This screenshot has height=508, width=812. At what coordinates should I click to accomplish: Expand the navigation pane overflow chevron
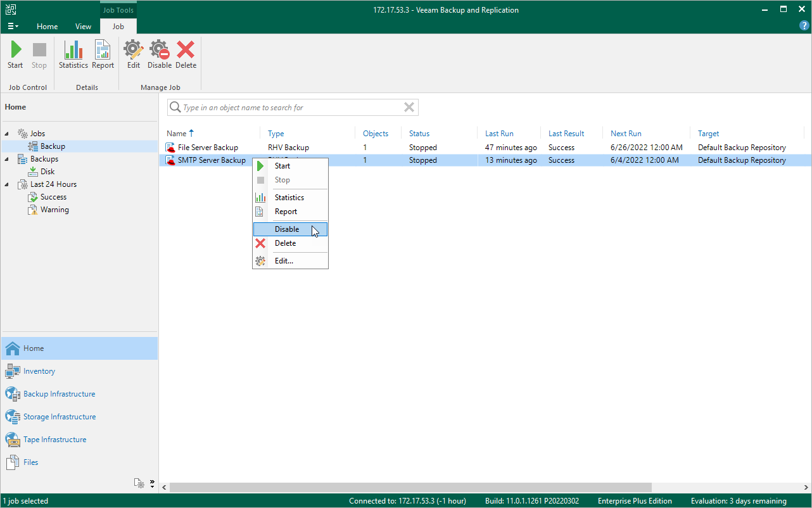(152, 483)
